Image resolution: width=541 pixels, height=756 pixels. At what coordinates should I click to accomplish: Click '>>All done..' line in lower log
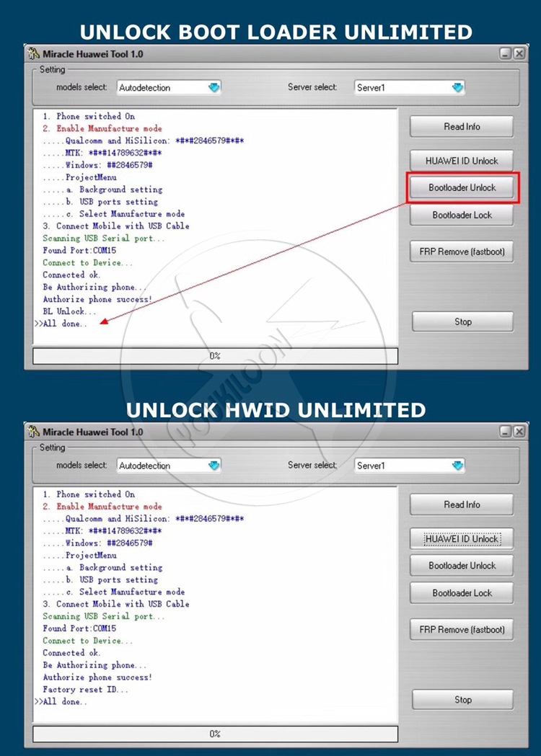(61, 701)
